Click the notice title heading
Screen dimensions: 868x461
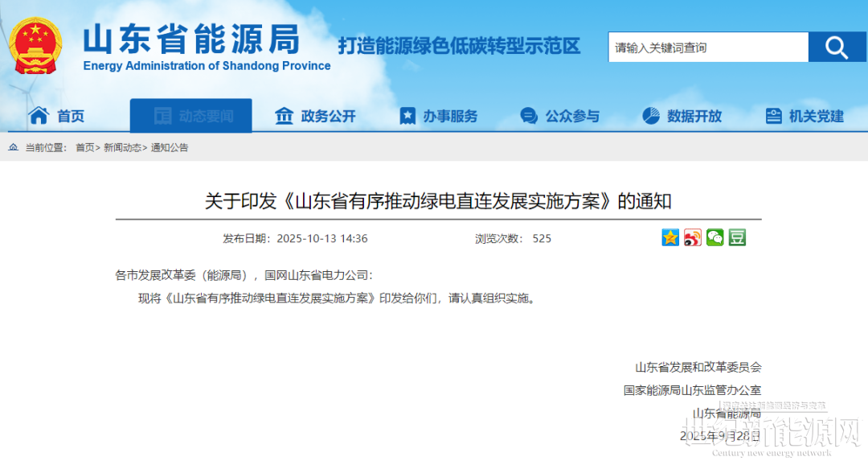(438, 201)
